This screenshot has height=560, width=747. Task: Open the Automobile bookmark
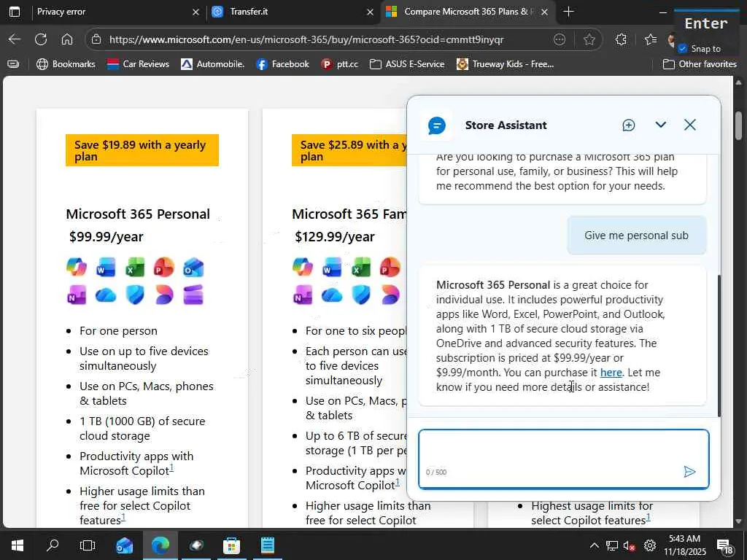pyautogui.click(x=212, y=64)
